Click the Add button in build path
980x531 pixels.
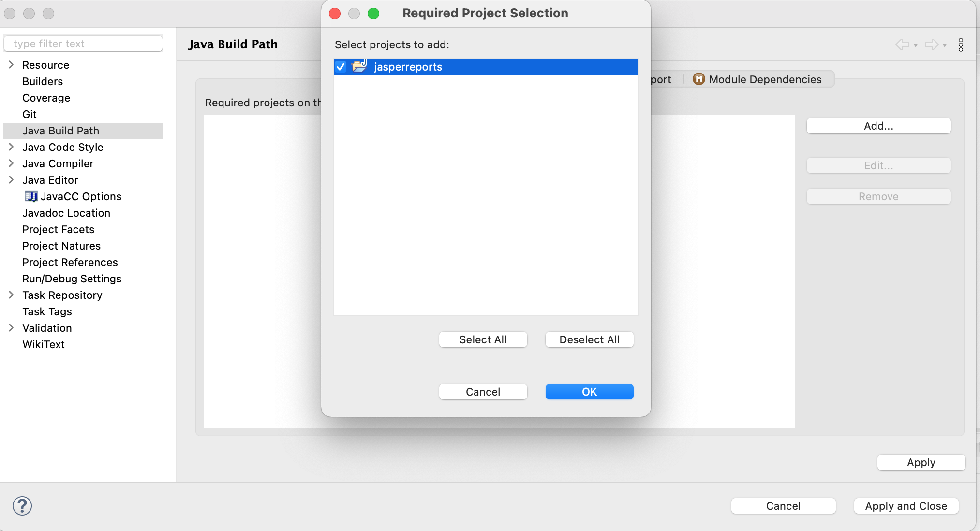point(879,126)
